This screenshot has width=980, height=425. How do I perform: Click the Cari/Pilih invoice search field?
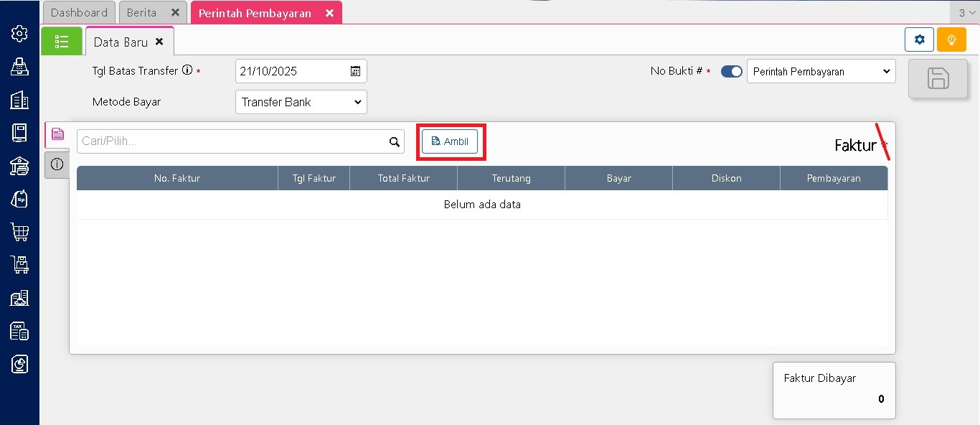(233, 141)
